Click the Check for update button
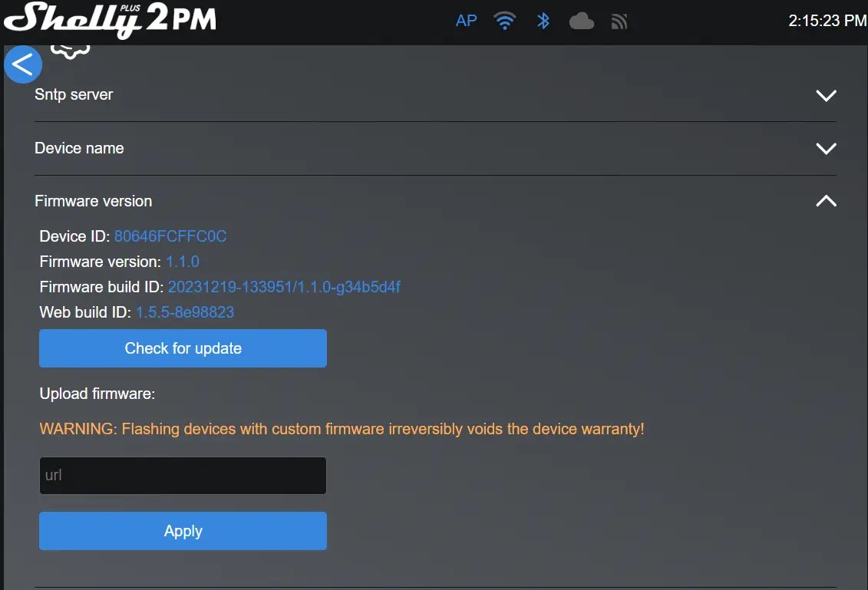This screenshot has width=868, height=590. pyautogui.click(x=183, y=348)
